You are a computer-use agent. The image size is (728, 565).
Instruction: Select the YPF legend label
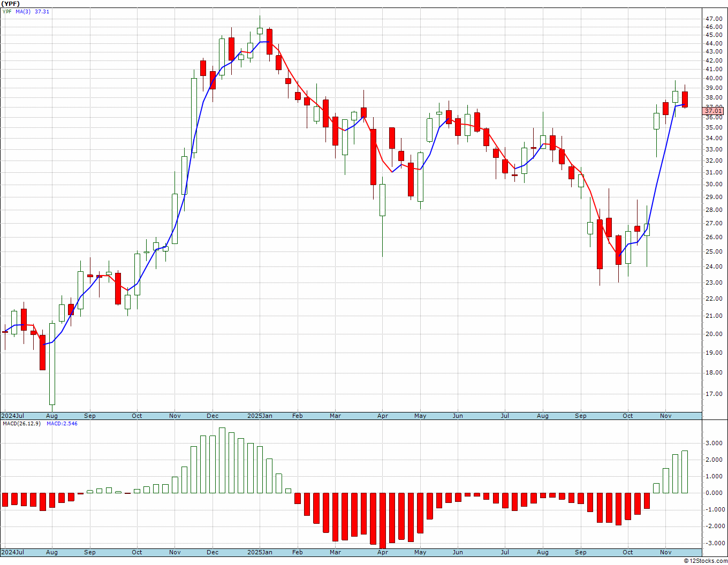7,11
